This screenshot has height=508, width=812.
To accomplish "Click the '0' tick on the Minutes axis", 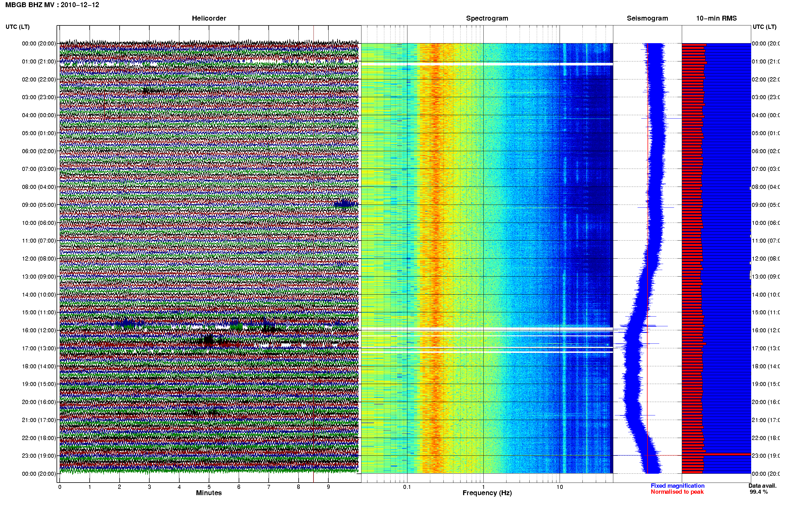I will [x=59, y=487].
